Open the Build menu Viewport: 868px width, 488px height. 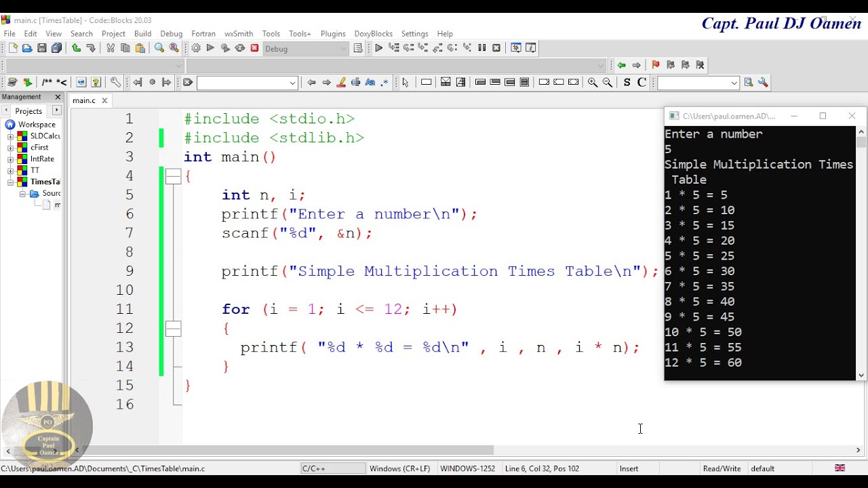pos(142,33)
